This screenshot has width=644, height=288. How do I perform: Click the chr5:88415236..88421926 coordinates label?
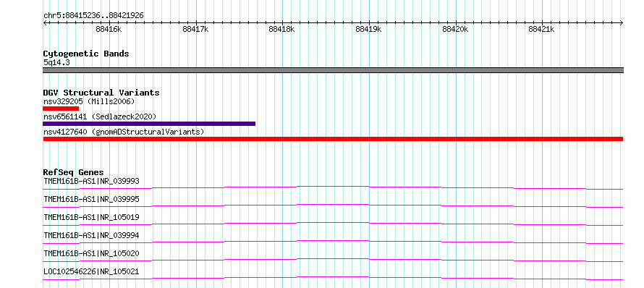click(x=93, y=16)
